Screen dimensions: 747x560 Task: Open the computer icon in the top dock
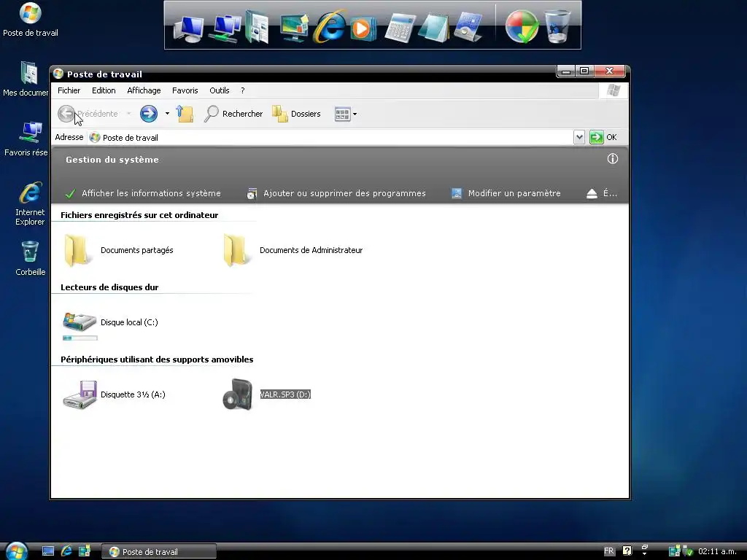[x=188, y=29]
